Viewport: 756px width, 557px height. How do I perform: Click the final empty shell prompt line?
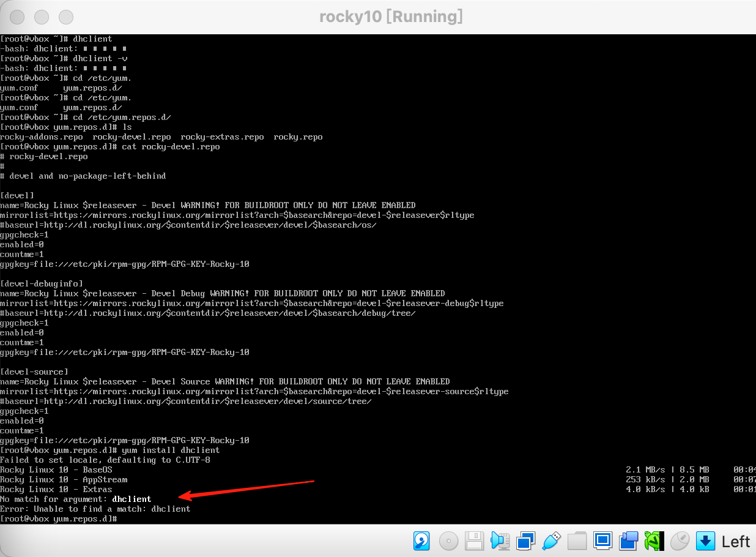point(59,518)
